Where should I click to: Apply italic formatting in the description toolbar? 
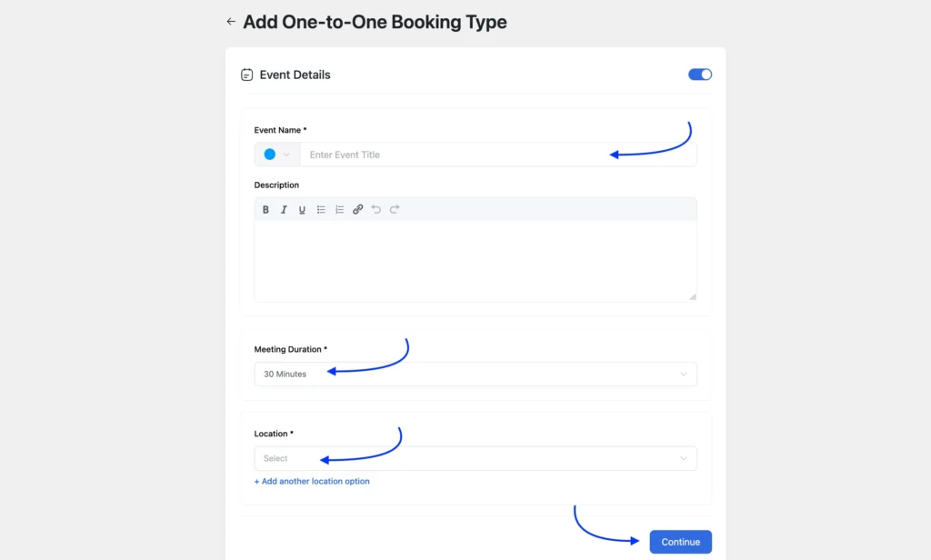tap(284, 209)
